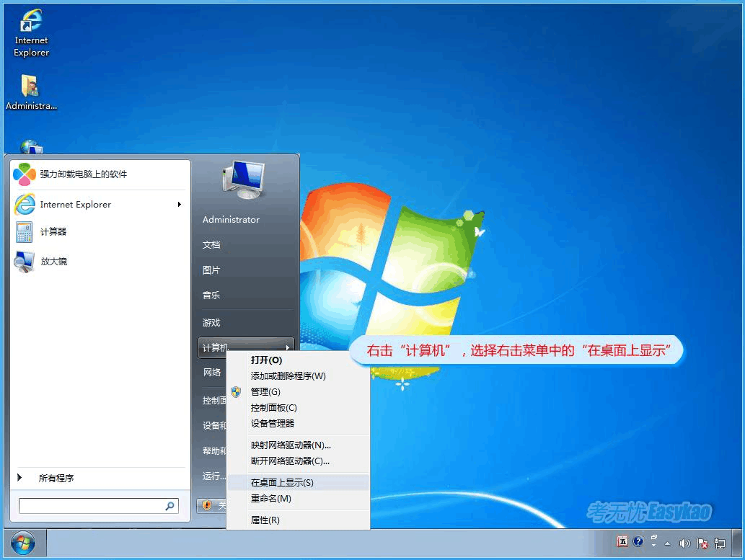This screenshot has width=745, height=560.
Task: Open the volume control in the tray
Action: (x=685, y=543)
